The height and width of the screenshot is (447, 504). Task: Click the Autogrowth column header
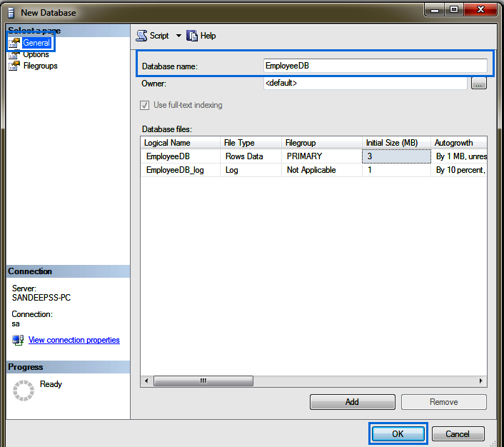click(459, 143)
